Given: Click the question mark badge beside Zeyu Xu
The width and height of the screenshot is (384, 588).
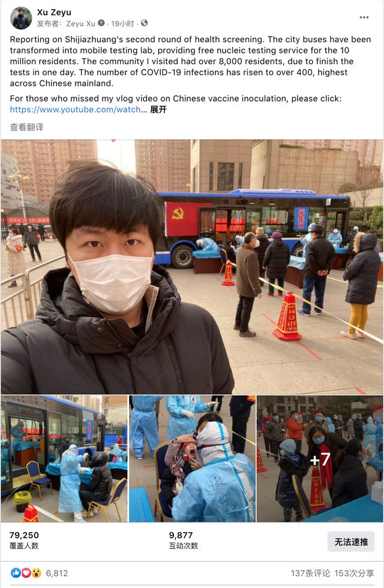Looking at the screenshot, I should point(101,23).
